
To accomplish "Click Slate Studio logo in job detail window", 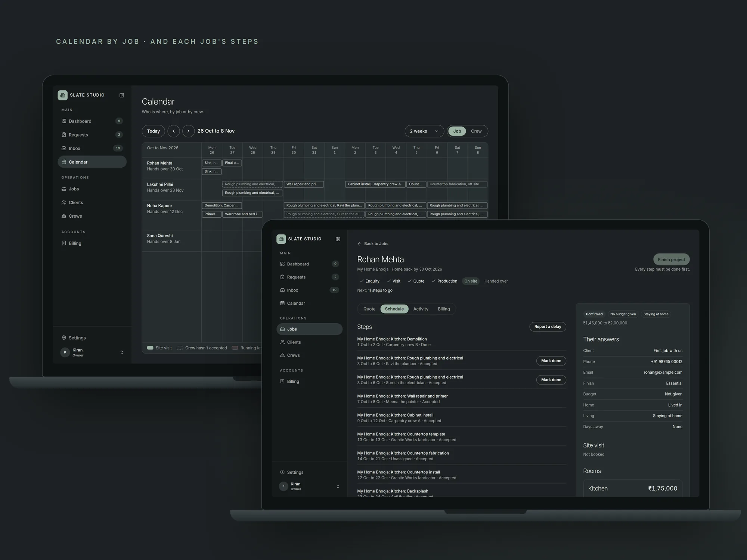I will click(x=281, y=239).
